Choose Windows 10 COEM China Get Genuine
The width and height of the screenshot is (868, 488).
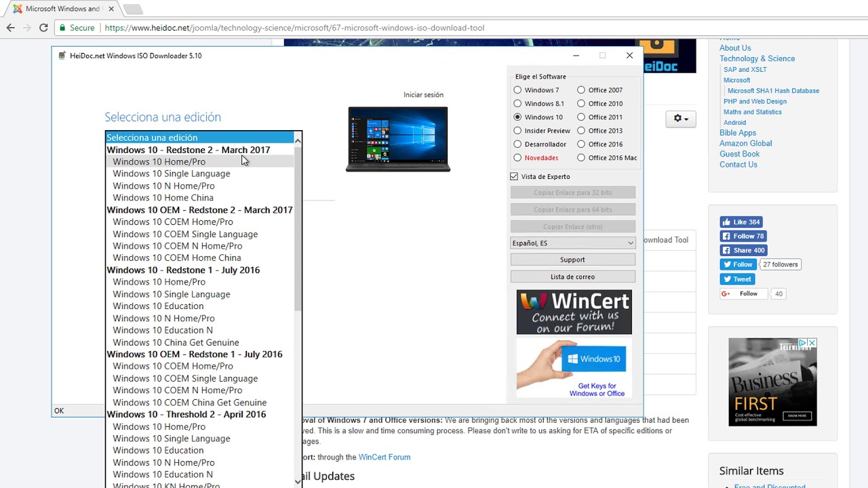tap(200, 402)
